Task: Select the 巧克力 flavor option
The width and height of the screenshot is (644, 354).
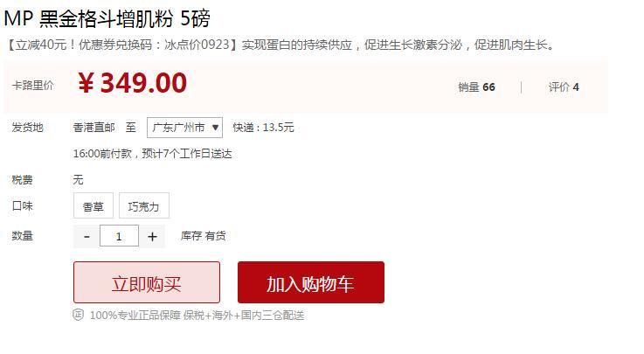Action: [144, 205]
